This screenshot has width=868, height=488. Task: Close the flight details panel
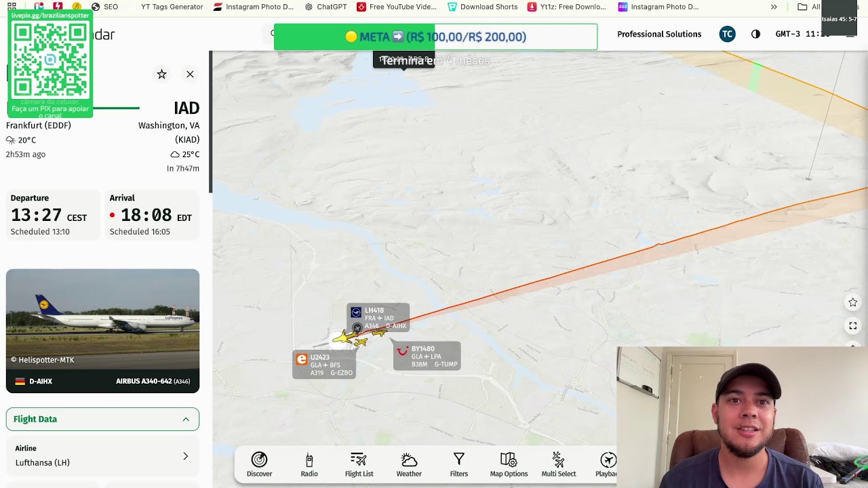(x=190, y=74)
